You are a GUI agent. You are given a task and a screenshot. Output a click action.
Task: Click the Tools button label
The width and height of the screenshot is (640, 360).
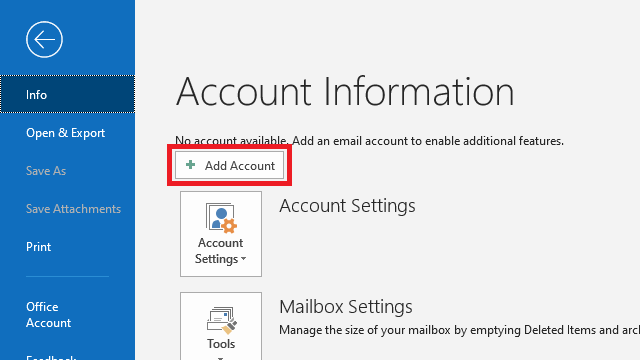click(221, 344)
